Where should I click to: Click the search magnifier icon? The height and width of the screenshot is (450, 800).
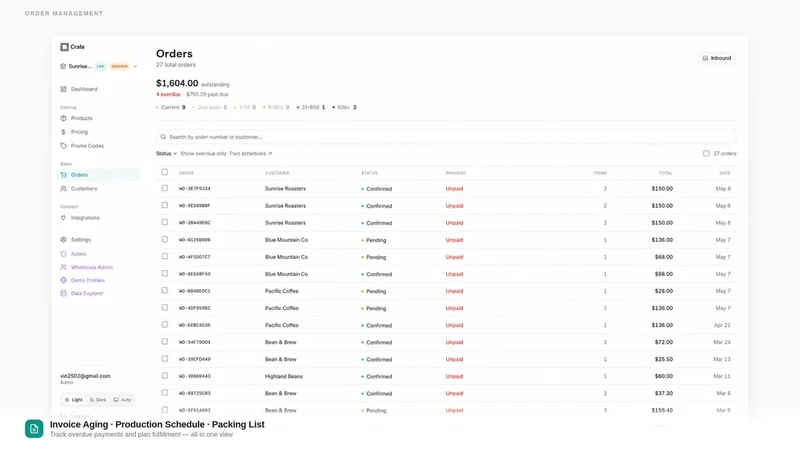(163, 137)
